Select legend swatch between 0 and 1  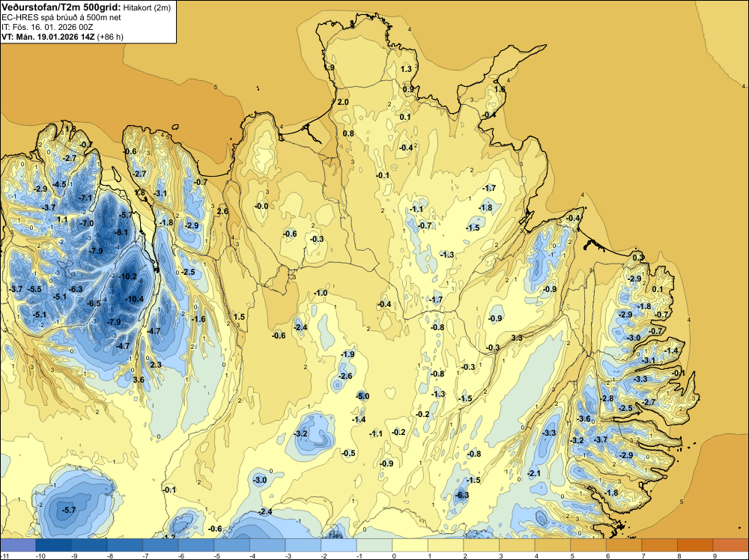pos(410,545)
